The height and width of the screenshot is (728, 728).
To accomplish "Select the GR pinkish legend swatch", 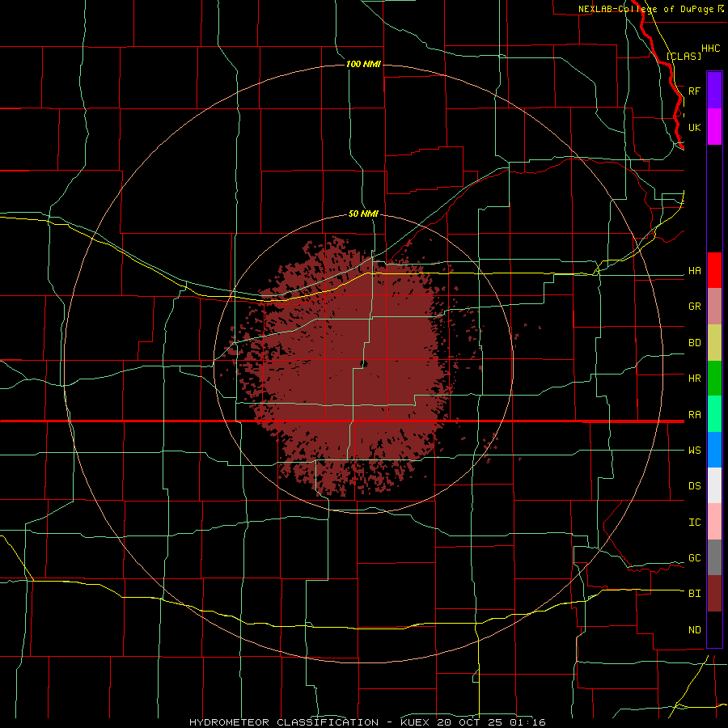I will coord(714,307).
